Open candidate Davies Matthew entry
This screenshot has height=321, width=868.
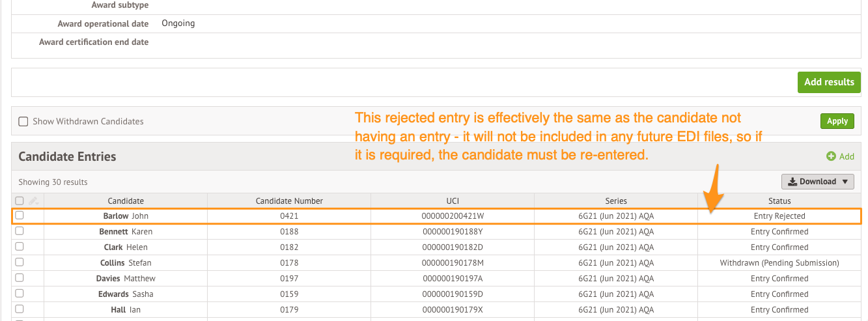coord(126,278)
